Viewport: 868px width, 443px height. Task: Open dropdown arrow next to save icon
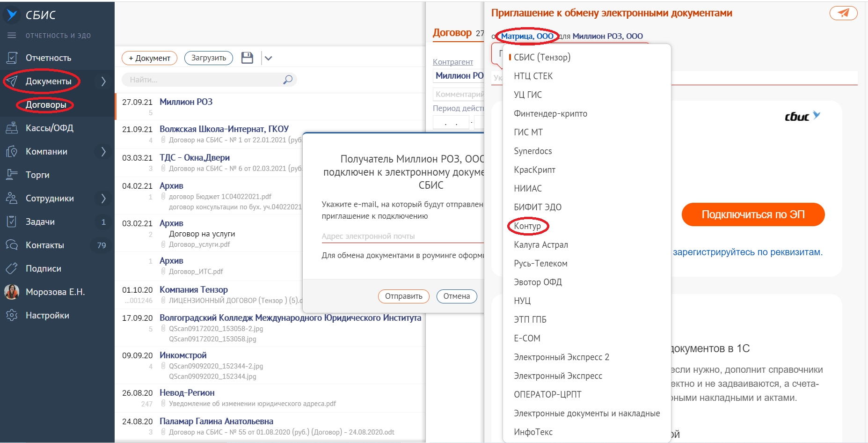[x=268, y=58]
